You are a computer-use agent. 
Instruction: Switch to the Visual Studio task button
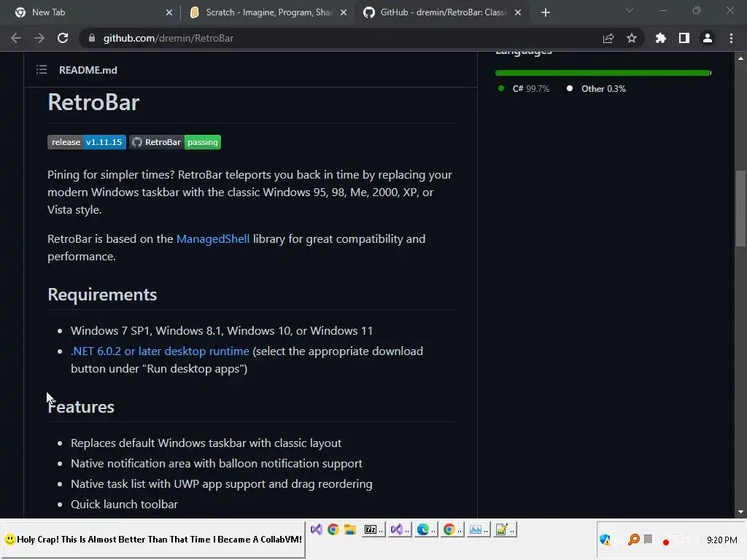[400, 529]
